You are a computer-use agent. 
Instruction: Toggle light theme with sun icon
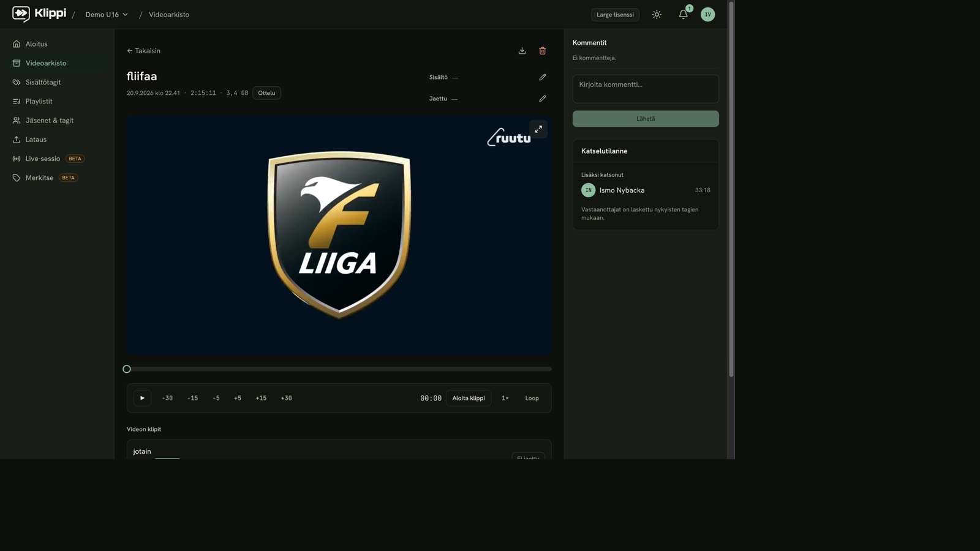tap(657, 15)
